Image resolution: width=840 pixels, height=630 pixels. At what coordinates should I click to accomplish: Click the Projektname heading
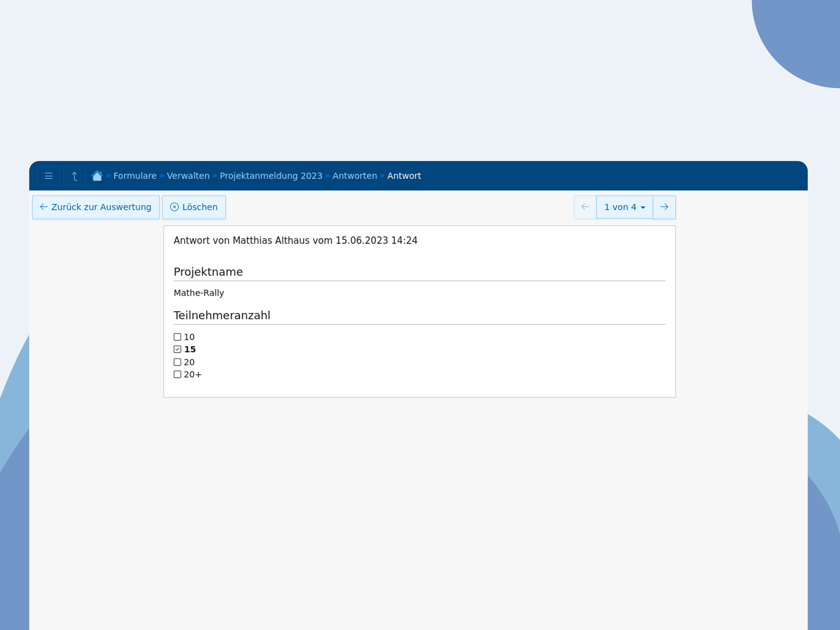click(x=208, y=272)
